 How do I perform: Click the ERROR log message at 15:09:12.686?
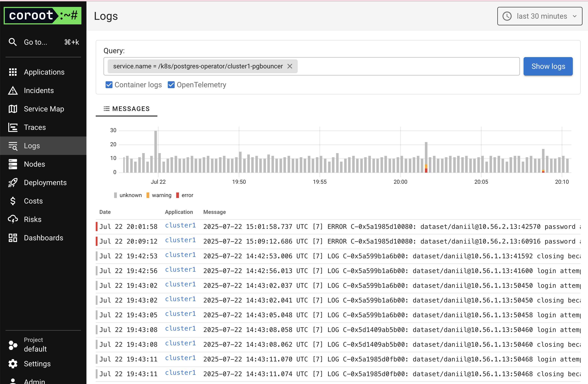pyautogui.click(x=392, y=241)
